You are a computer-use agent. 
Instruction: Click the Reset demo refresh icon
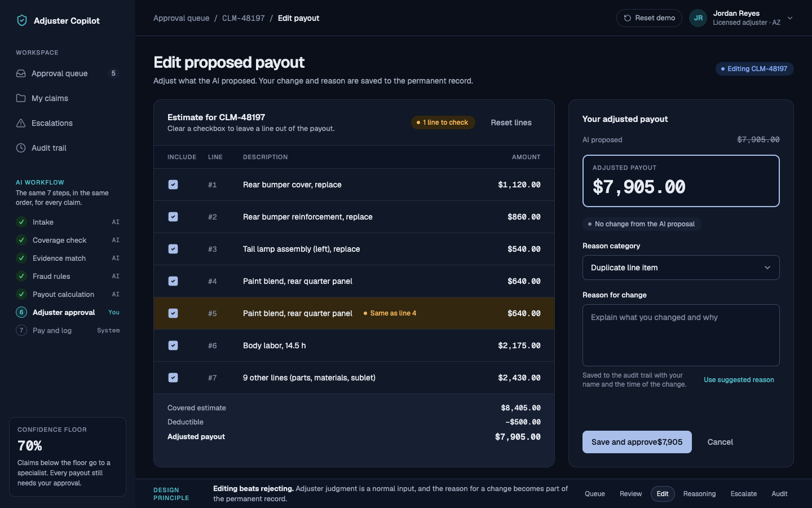(628, 18)
